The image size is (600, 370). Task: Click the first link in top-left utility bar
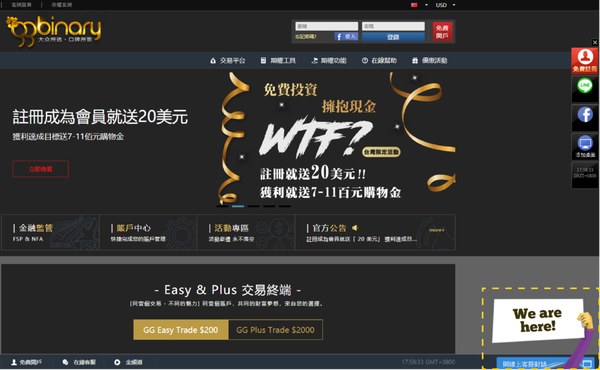[x=21, y=5]
